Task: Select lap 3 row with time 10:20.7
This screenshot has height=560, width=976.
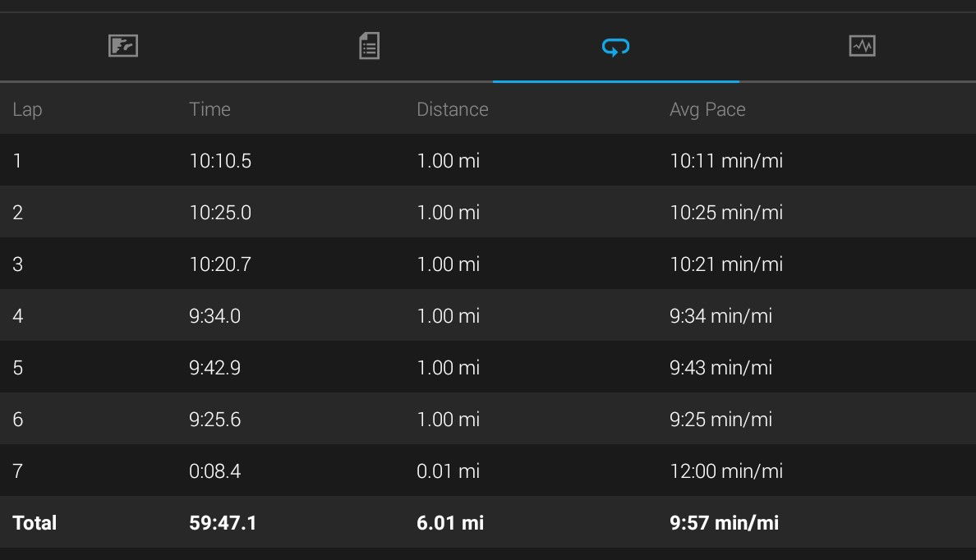Action: pyautogui.click(x=488, y=264)
